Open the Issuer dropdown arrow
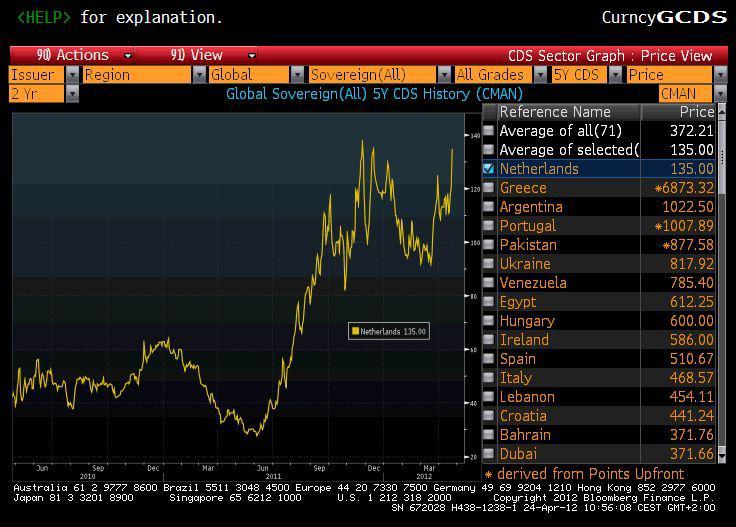 click(x=72, y=75)
